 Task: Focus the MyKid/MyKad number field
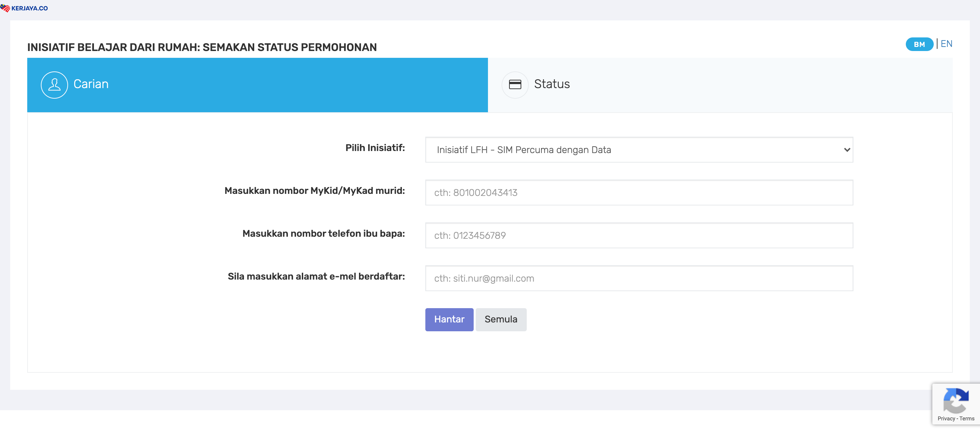click(x=639, y=193)
